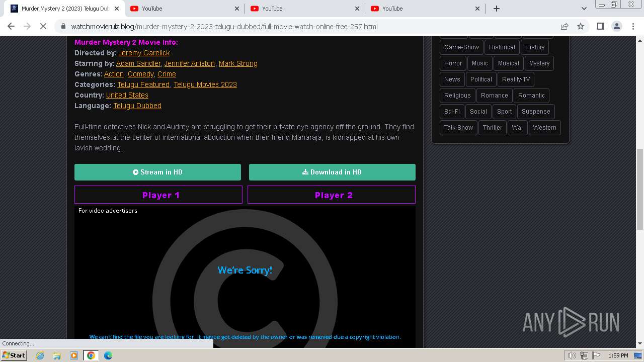644x362 pixels.
Task: Share this page icon in address bar
Action: (565, 26)
